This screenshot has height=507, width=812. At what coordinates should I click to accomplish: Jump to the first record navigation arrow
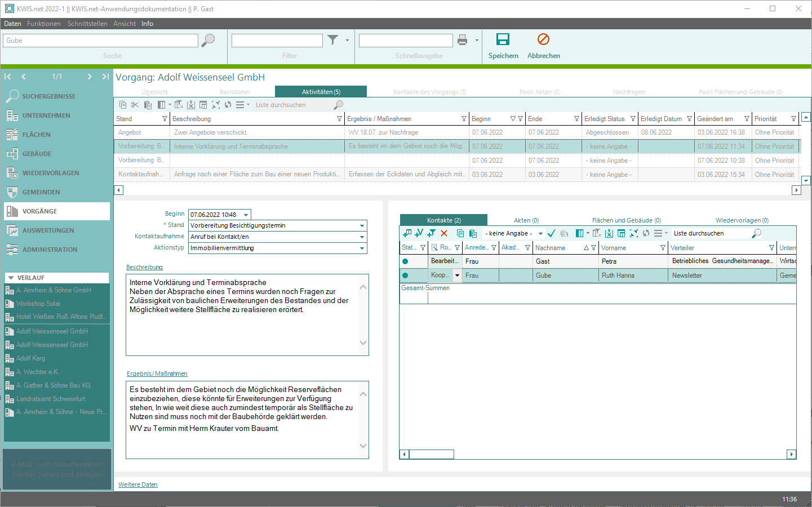tap(8, 77)
